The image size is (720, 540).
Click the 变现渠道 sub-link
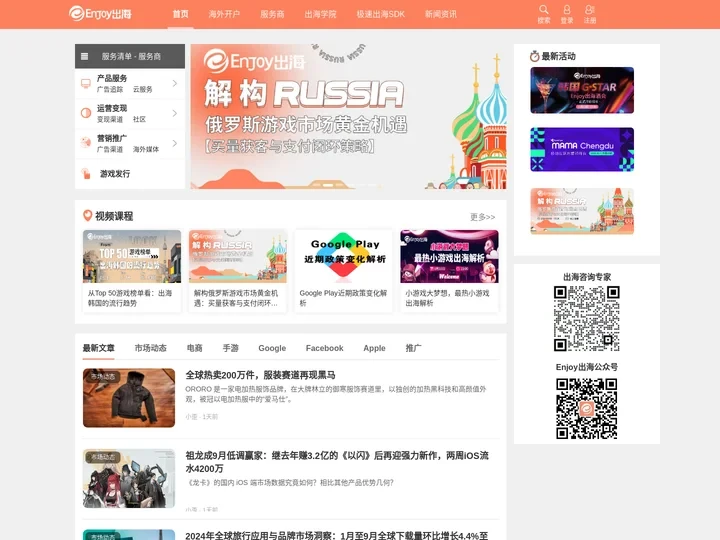click(x=110, y=119)
